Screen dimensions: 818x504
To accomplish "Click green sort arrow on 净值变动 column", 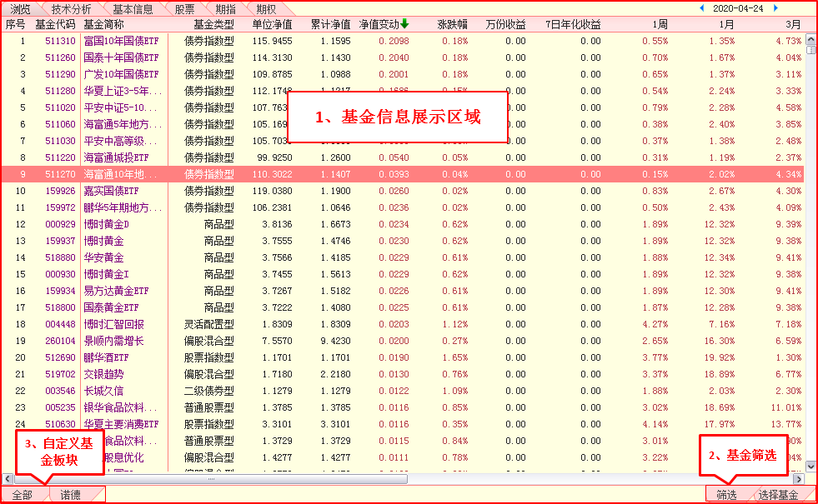I will (404, 24).
